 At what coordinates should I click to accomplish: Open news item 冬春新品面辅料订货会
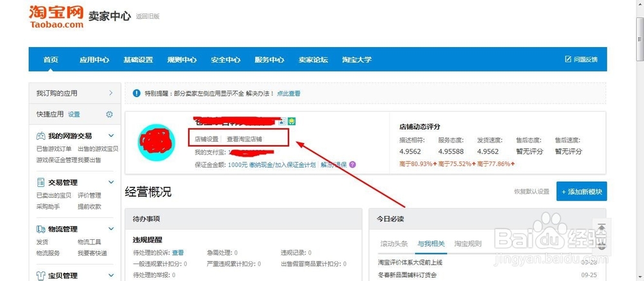pyautogui.click(x=407, y=275)
